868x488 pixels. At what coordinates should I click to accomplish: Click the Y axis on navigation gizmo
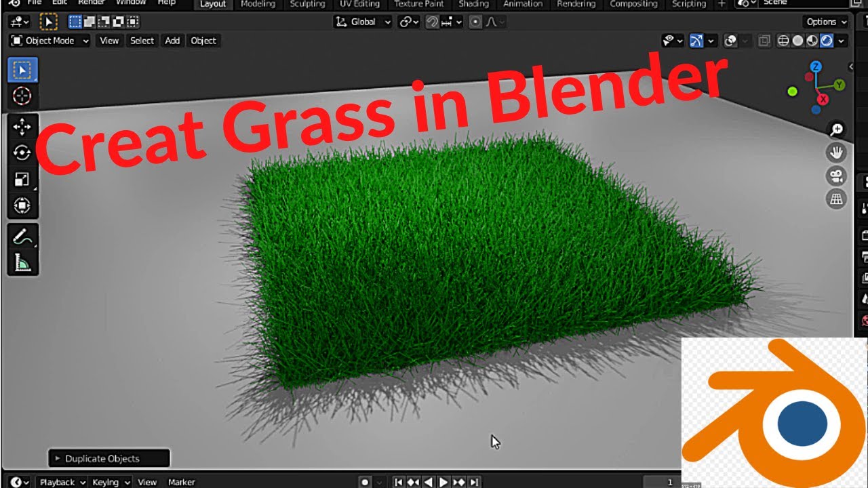(x=840, y=85)
